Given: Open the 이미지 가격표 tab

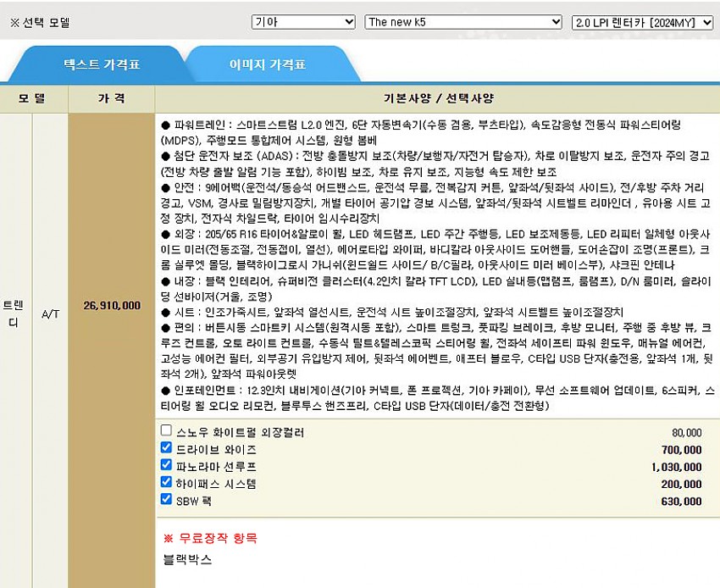Looking at the screenshot, I should (267, 64).
